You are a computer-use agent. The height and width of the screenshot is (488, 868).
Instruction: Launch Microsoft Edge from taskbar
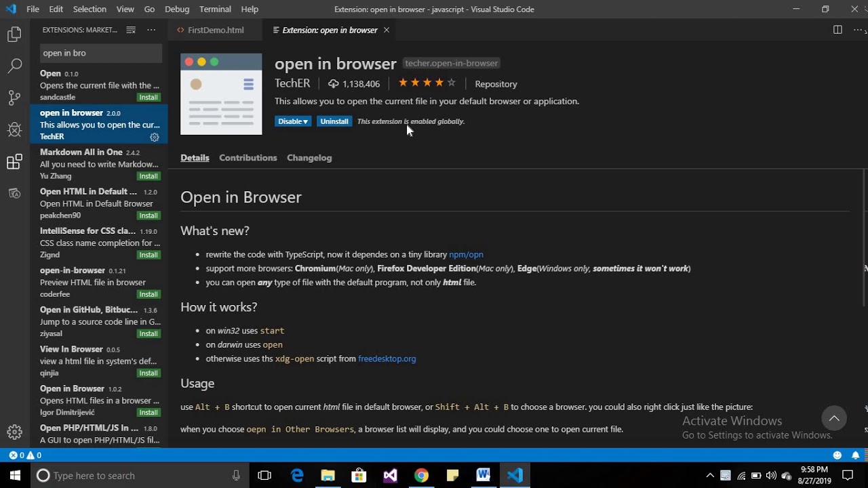coord(297,475)
